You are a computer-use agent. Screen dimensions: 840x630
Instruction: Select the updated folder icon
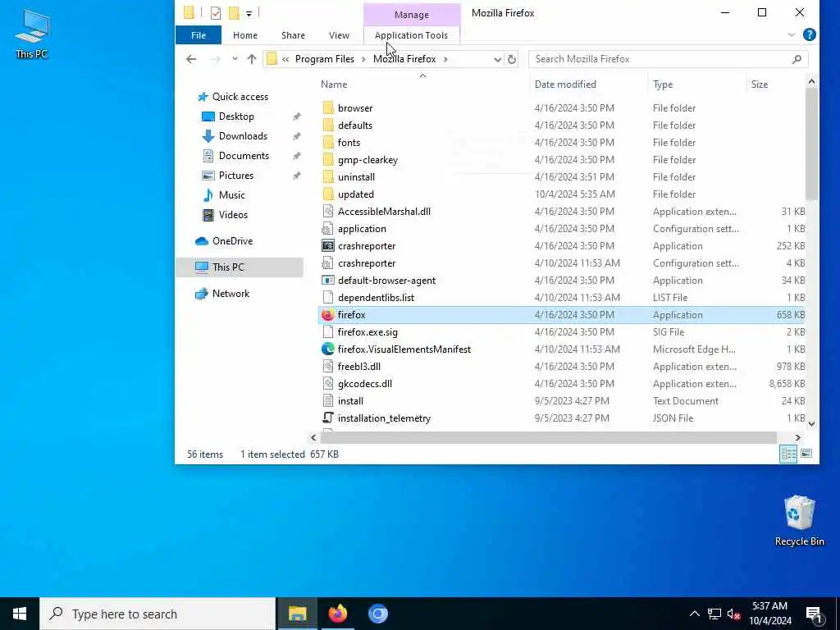pos(328,194)
